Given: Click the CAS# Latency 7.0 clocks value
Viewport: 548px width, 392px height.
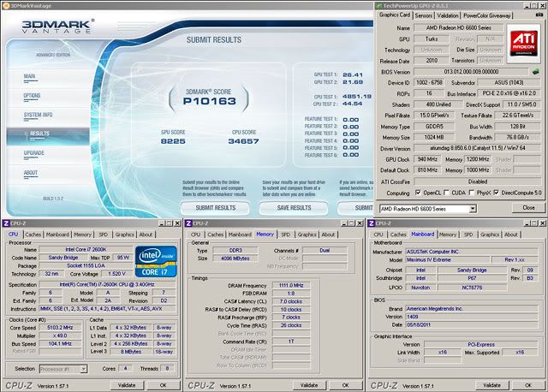Looking at the screenshot, I should click(x=291, y=301).
